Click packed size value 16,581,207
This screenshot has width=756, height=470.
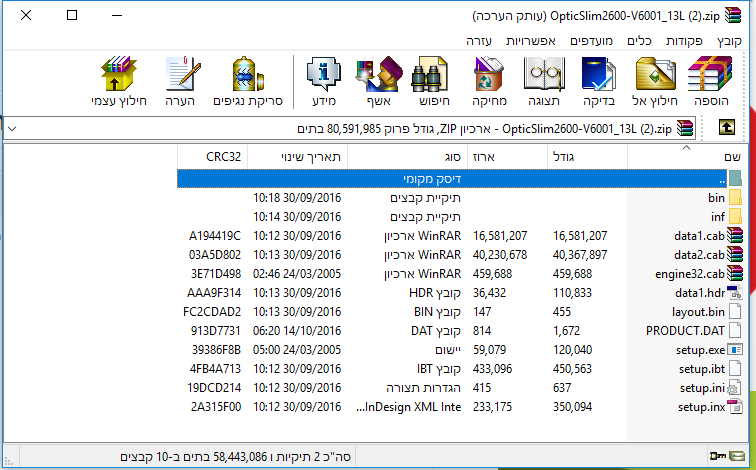(500, 236)
